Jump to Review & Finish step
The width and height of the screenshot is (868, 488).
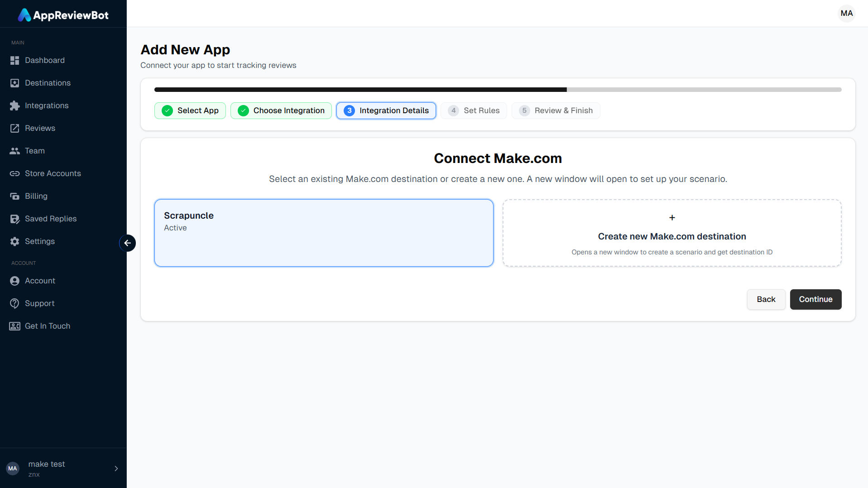point(556,110)
